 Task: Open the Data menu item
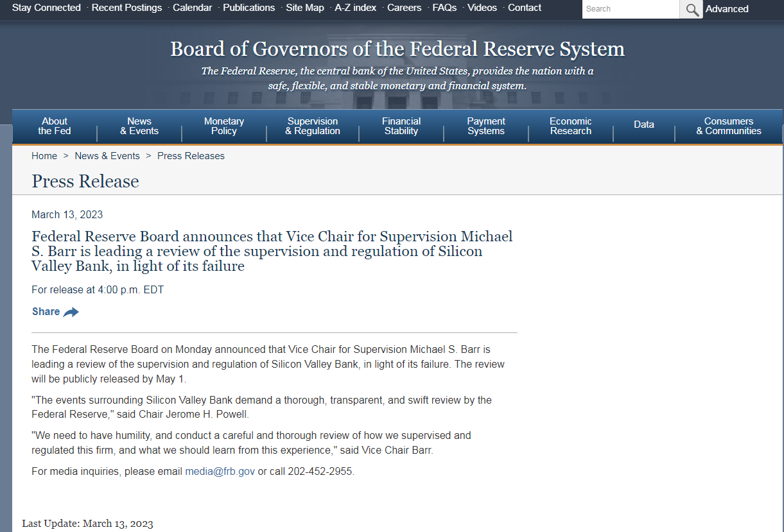(644, 124)
